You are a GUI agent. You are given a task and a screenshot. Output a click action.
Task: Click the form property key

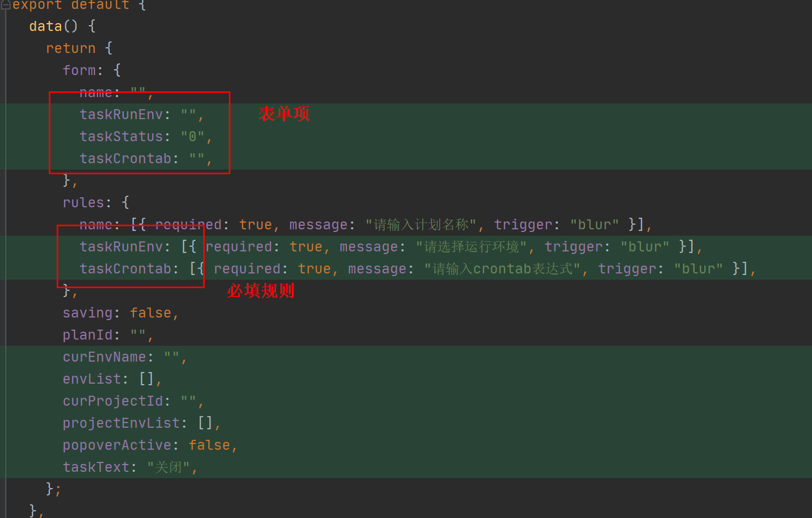tap(79, 70)
